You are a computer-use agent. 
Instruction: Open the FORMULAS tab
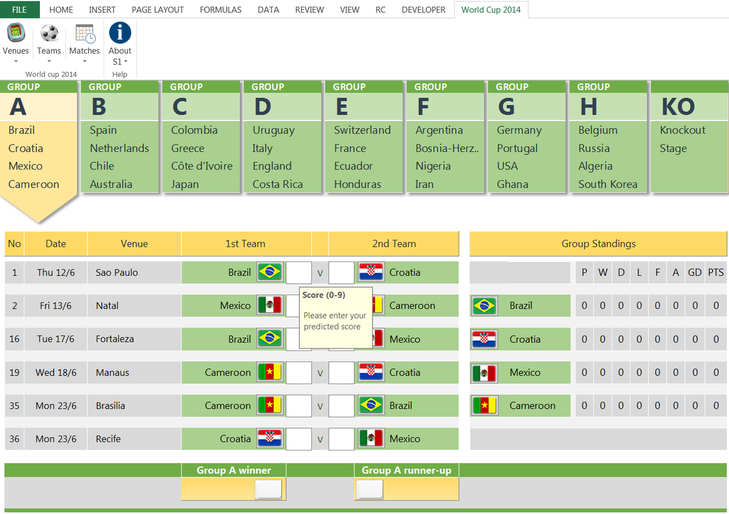[220, 10]
